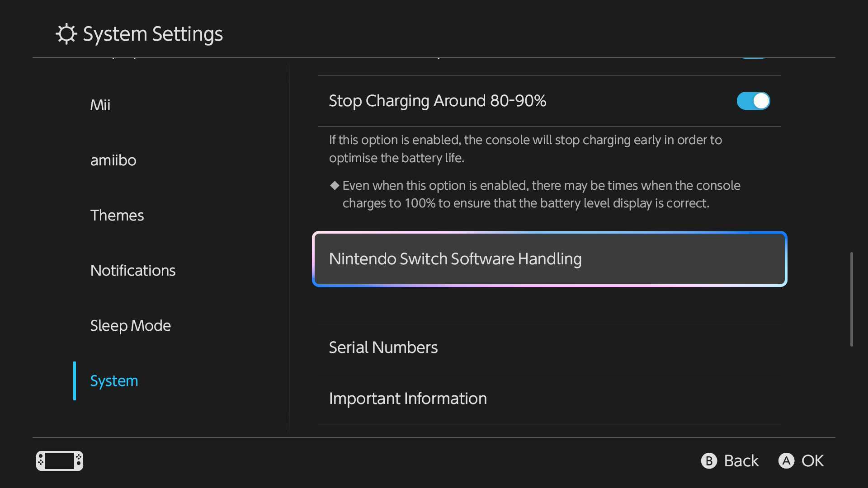
Task: Select amiibo in the sidebar
Action: (113, 160)
